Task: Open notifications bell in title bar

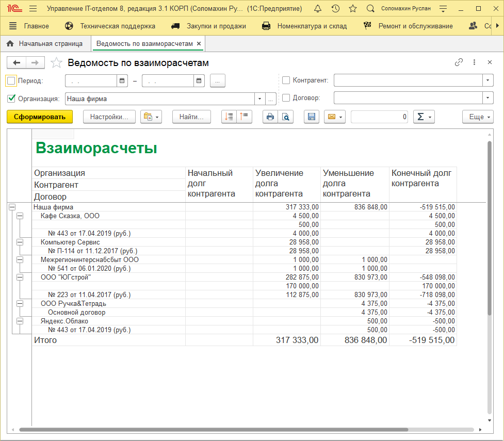Action: pyautogui.click(x=317, y=9)
